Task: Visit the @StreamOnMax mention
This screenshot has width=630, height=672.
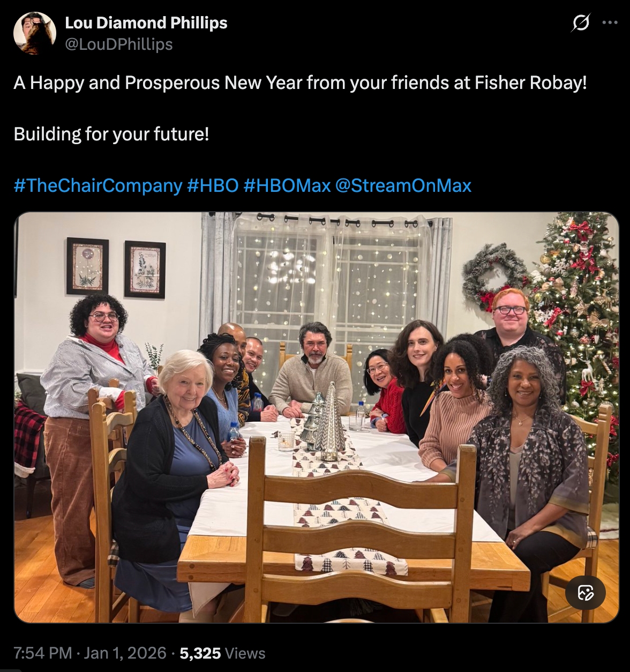Action: [403, 185]
